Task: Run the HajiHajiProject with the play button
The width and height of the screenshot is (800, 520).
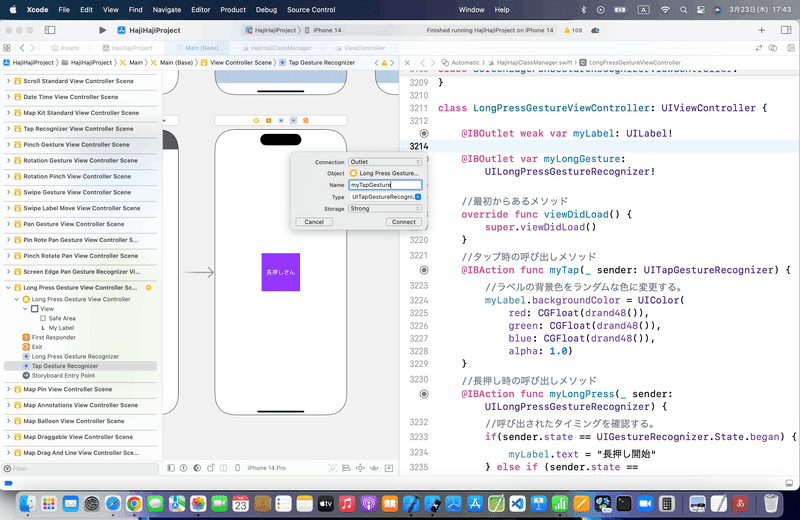Action: coord(103,30)
